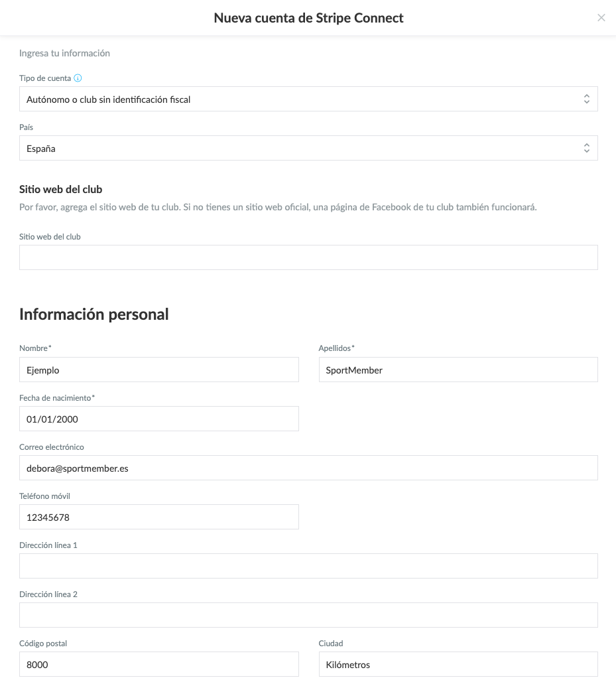Select the Nombre field containing Ejemplo
Image resolution: width=616 pixels, height=690 pixels.
[158, 370]
